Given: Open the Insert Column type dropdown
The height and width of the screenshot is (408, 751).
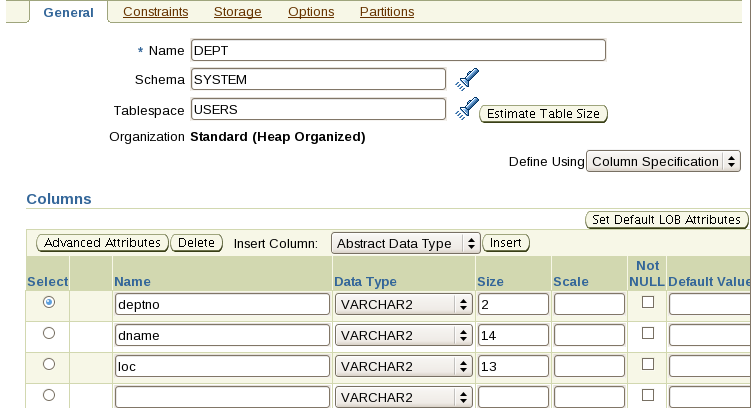Looking at the screenshot, I should click(x=405, y=243).
